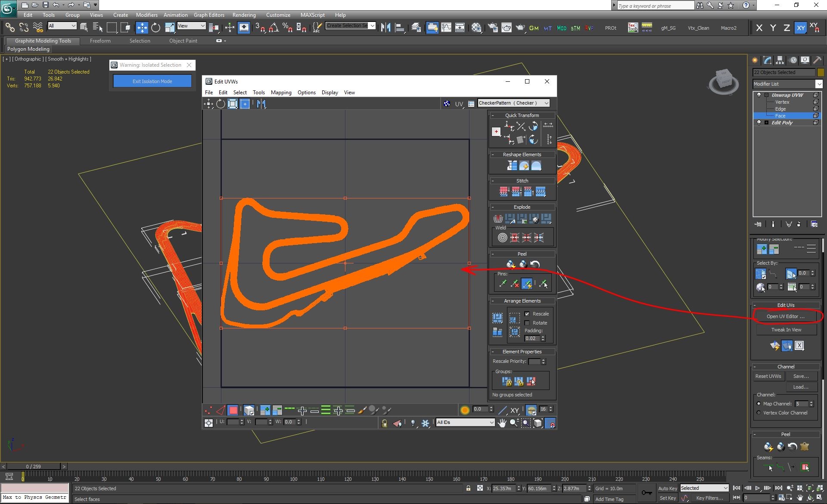Click the object color swatch beside name field
Viewport: 827px width, 504px height.
point(821,72)
